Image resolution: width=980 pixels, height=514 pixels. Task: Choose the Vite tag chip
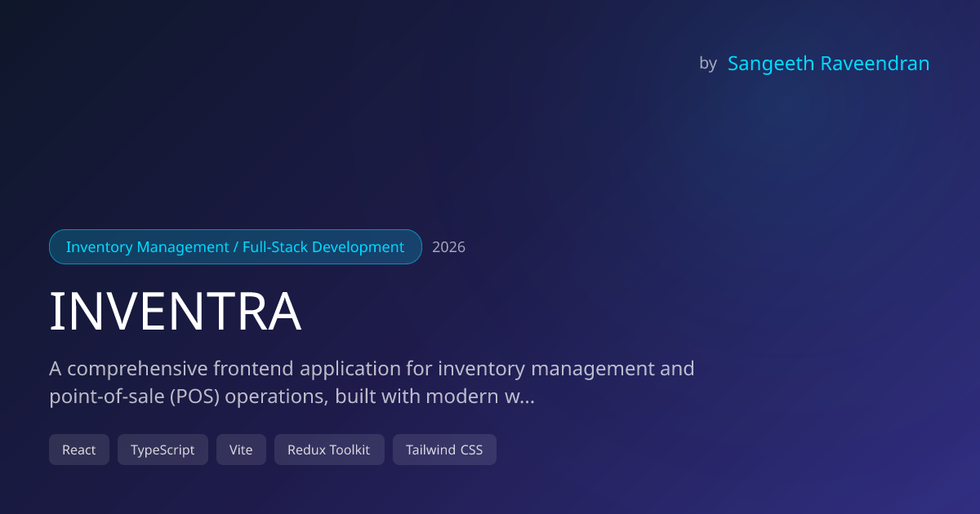click(241, 450)
